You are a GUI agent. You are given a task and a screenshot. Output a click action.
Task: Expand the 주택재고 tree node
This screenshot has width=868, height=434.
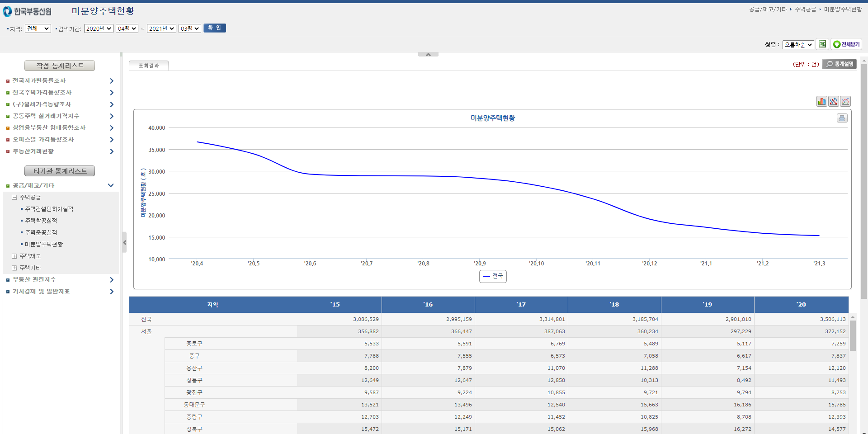[14, 256]
